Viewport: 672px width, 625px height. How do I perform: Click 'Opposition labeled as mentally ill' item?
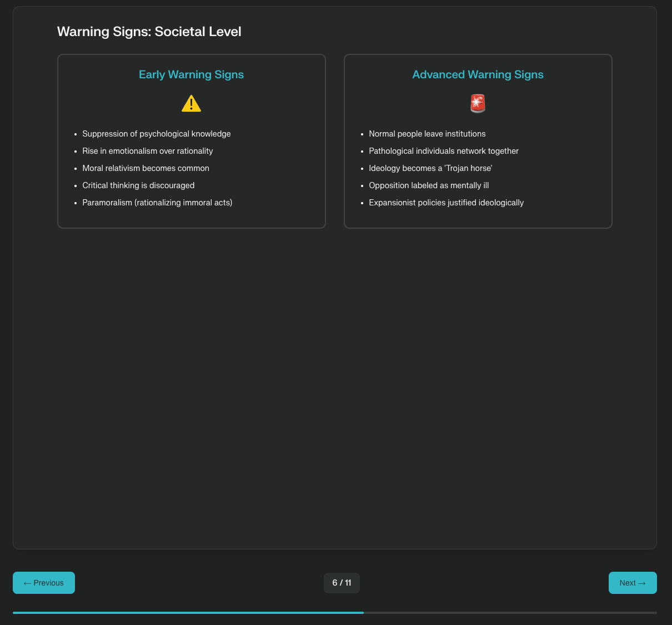click(x=429, y=185)
